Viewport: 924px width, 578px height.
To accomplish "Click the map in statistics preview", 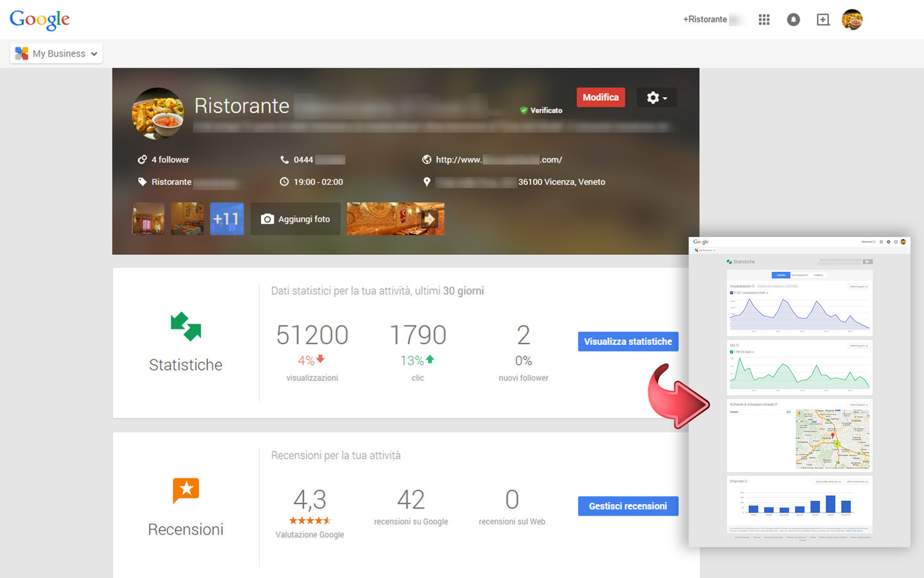I will tap(833, 439).
